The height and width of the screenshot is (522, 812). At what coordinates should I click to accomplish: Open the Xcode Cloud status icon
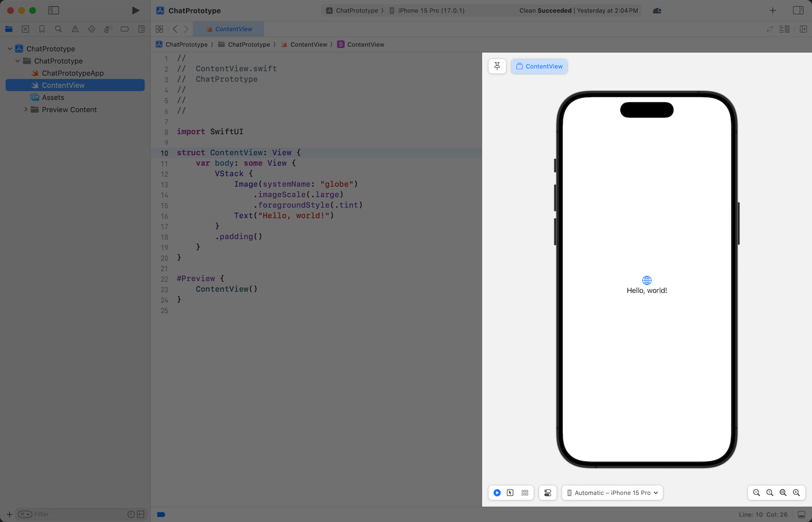657,10
